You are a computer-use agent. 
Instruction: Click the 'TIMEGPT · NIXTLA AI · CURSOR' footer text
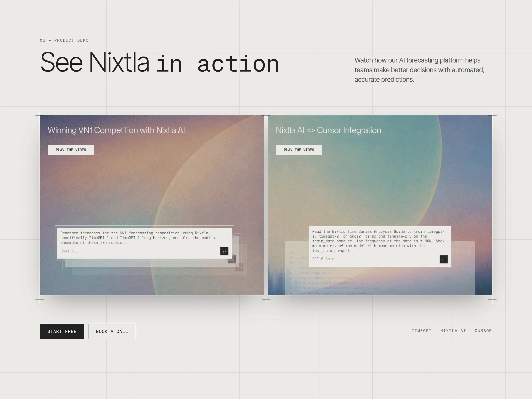(x=452, y=331)
